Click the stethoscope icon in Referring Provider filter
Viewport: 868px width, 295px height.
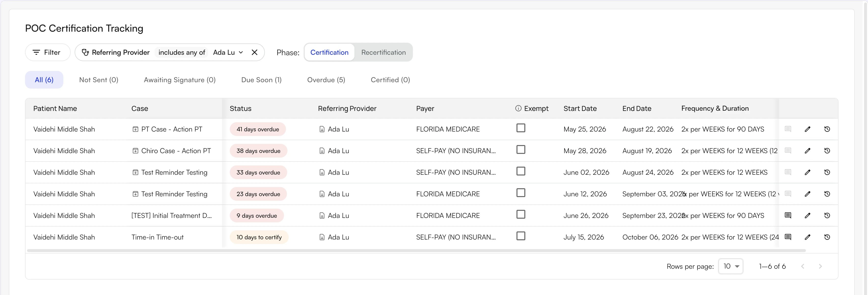click(85, 52)
